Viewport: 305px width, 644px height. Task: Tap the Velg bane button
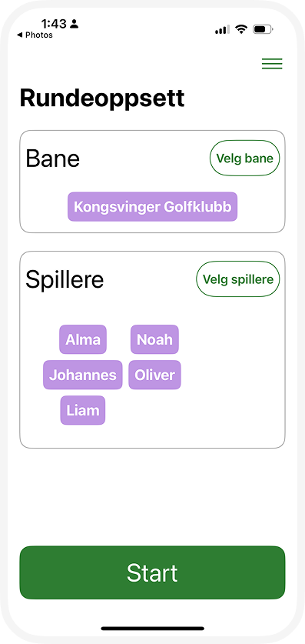point(245,158)
